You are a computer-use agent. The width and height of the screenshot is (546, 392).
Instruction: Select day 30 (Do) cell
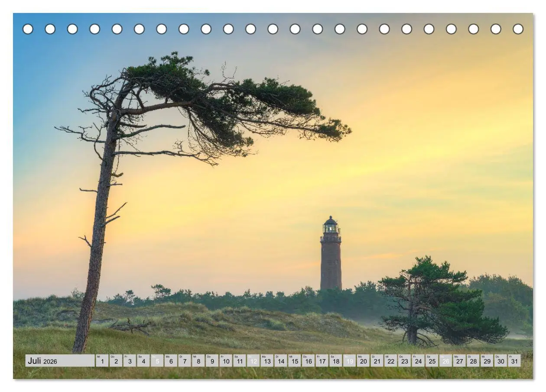pos(501,361)
